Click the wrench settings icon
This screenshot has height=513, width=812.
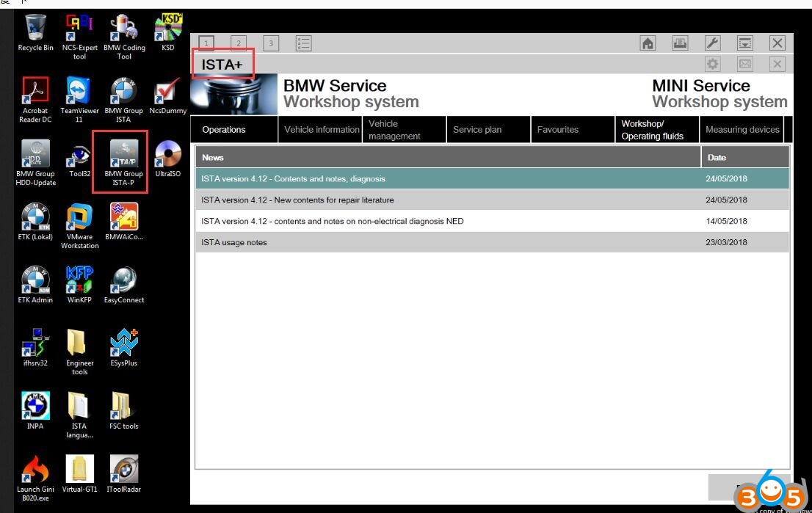712,43
